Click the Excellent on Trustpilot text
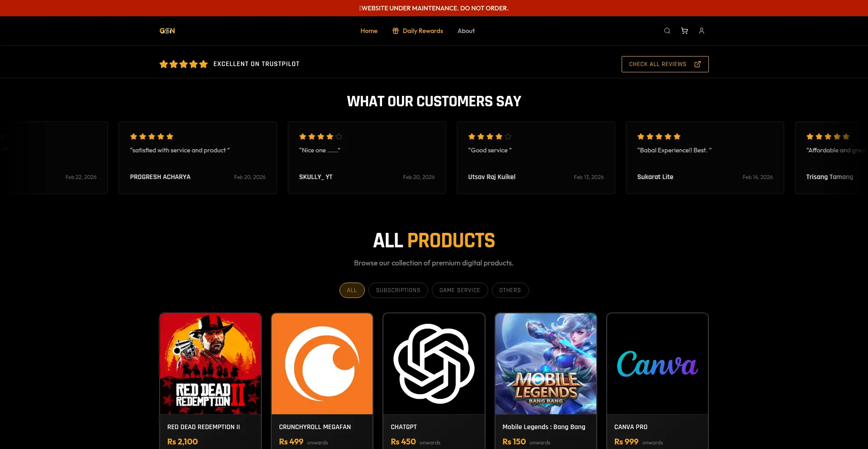 [256, 64]
